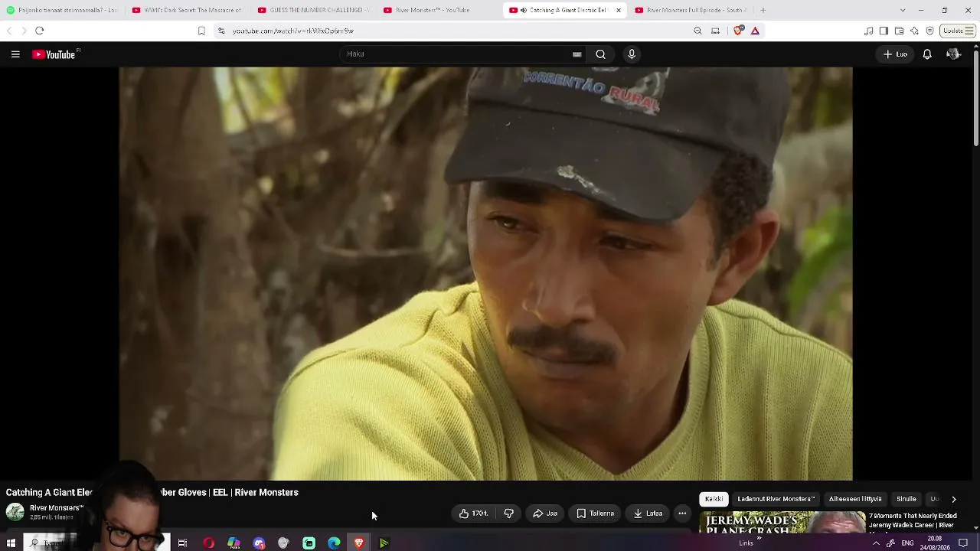
Task: Open Microsoft Edge from the taskbar
Action: pos(334,543)
